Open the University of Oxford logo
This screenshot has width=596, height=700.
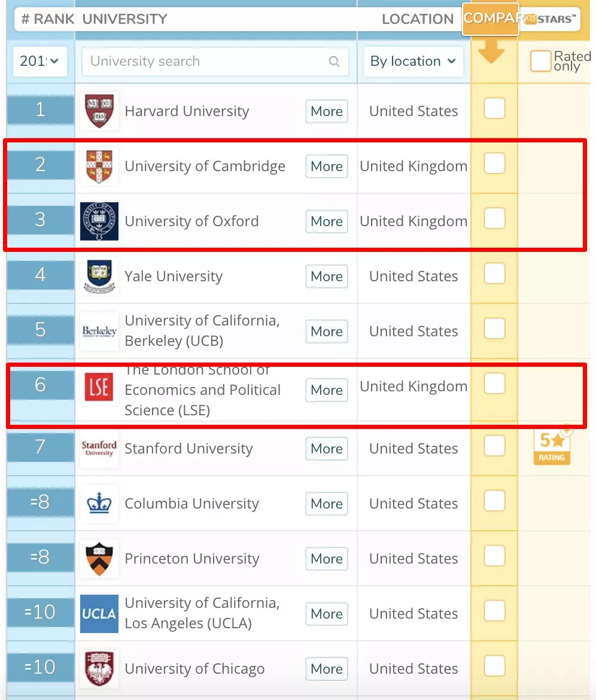coord(99,221)
